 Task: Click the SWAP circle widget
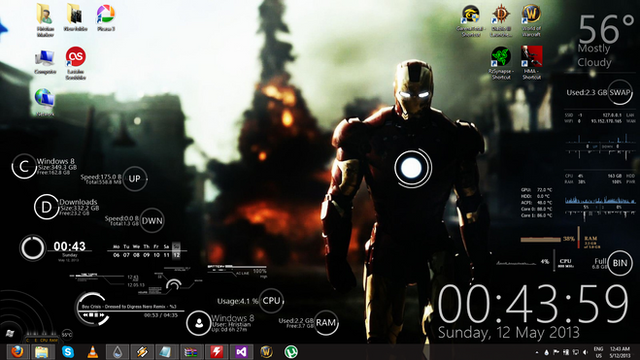[x=620, y=92]
